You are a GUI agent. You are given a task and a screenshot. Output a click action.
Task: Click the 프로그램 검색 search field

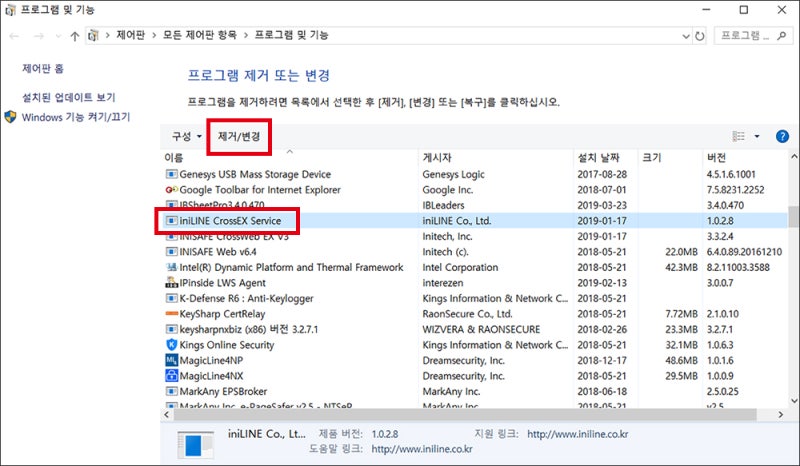[753, 35]
